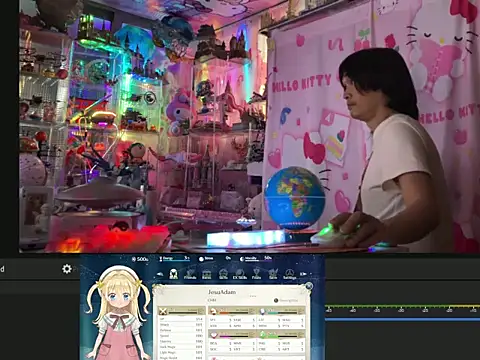The height and width of the screenshot is (360, 480).
Task: Click the red stat group icon
Action: coord(214,311)
